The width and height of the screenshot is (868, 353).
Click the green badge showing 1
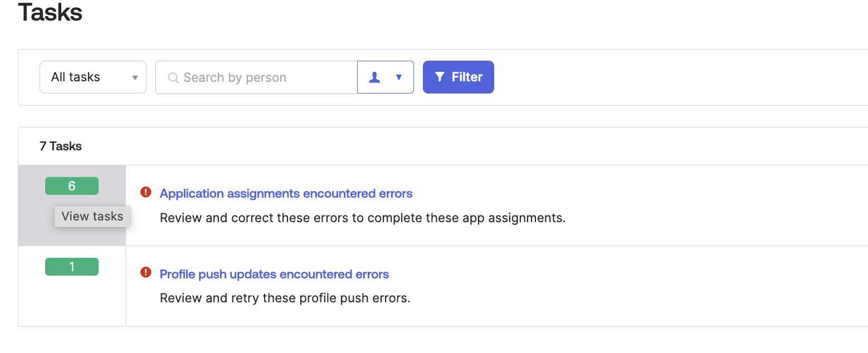[x=72, y=267]
